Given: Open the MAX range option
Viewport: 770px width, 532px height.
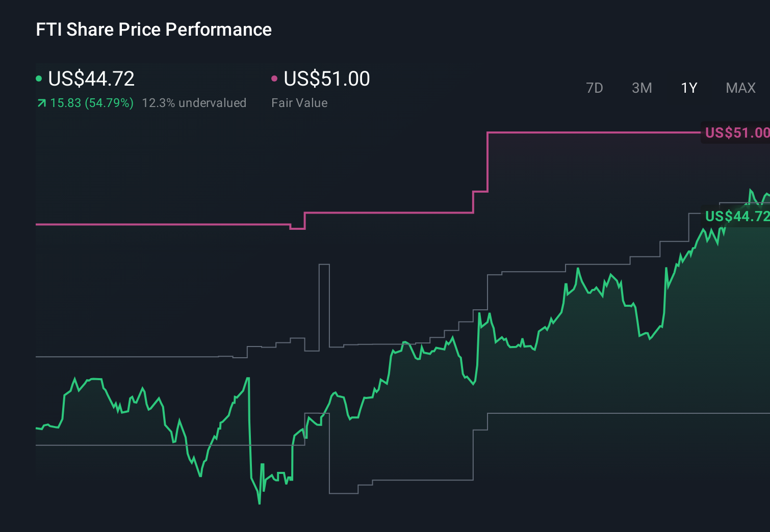Looking at the screenshot, I should coord(740,88).
